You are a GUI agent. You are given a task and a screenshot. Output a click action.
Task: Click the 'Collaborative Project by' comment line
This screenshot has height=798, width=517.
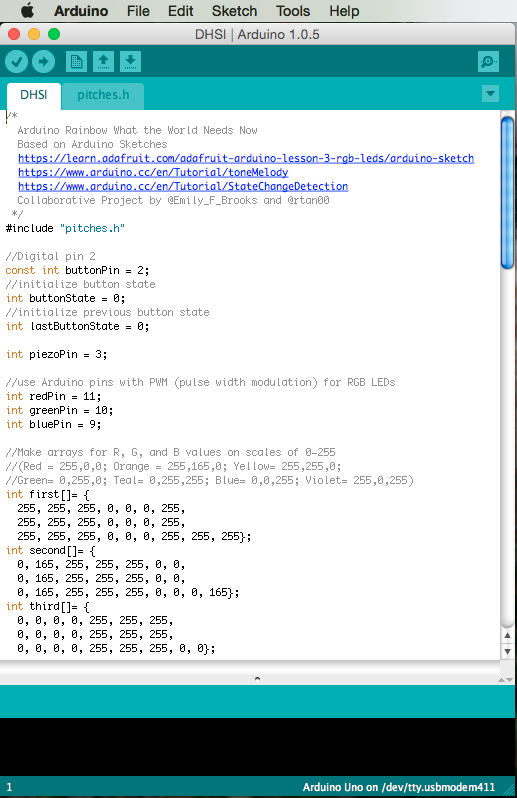tap(173, 201)
